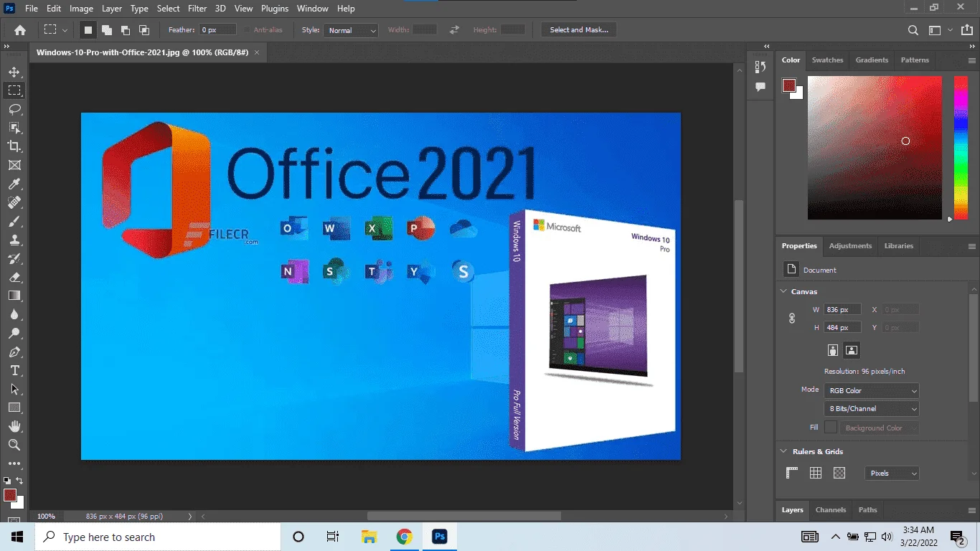Viewport: 980px width, 551px height.
Task: Pick the Pen tool
Action: coord(14,352)
